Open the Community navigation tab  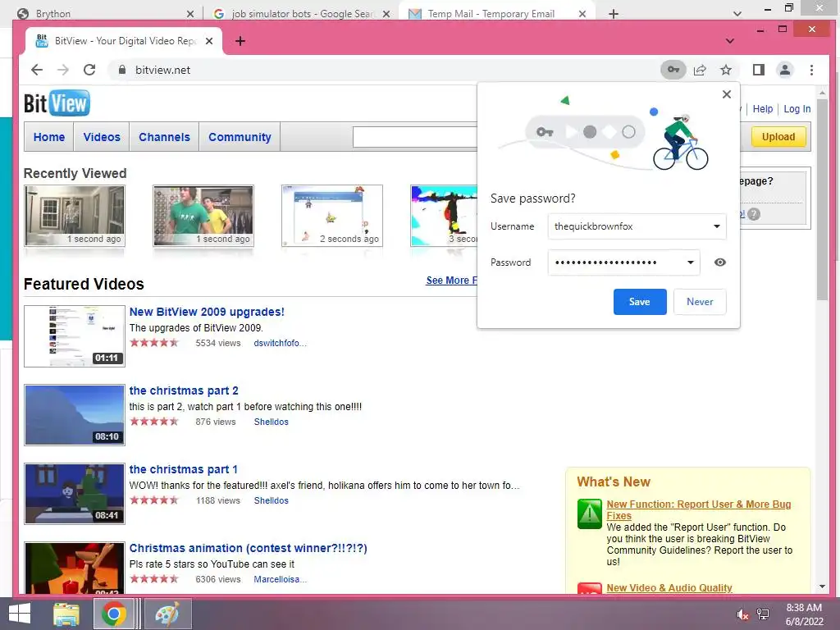[x=240, y=137]
